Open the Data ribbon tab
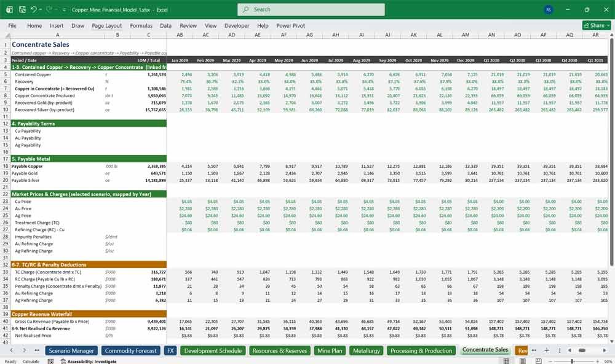Screen dimensions: 615x364 (165, 25)
